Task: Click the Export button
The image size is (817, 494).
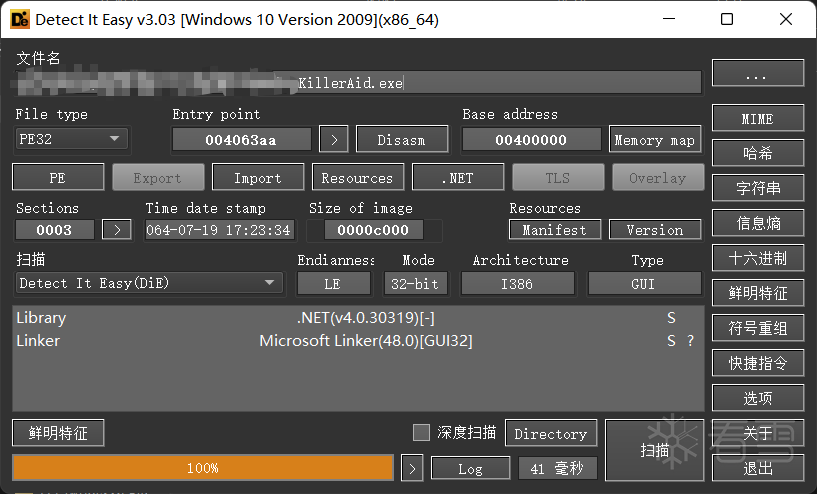Action: (x=158, y=178)
